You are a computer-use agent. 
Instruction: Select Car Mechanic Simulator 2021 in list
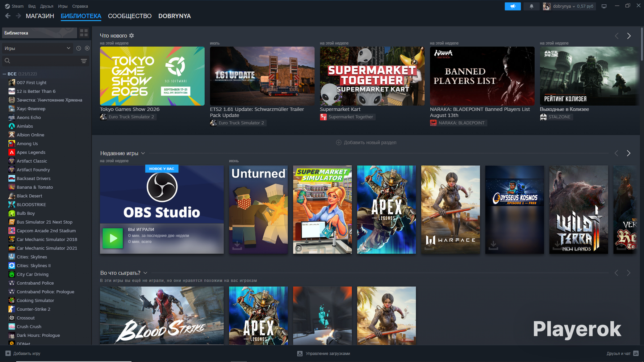47,248
